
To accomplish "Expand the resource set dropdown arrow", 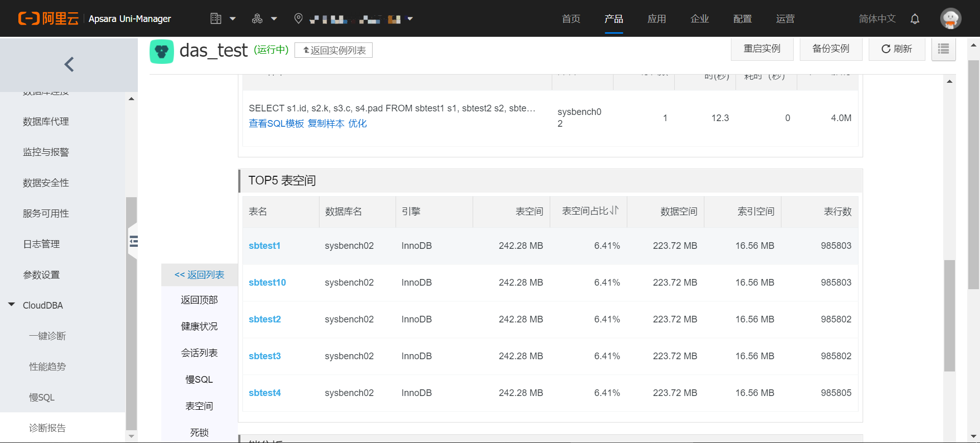I will pos(274,19).
